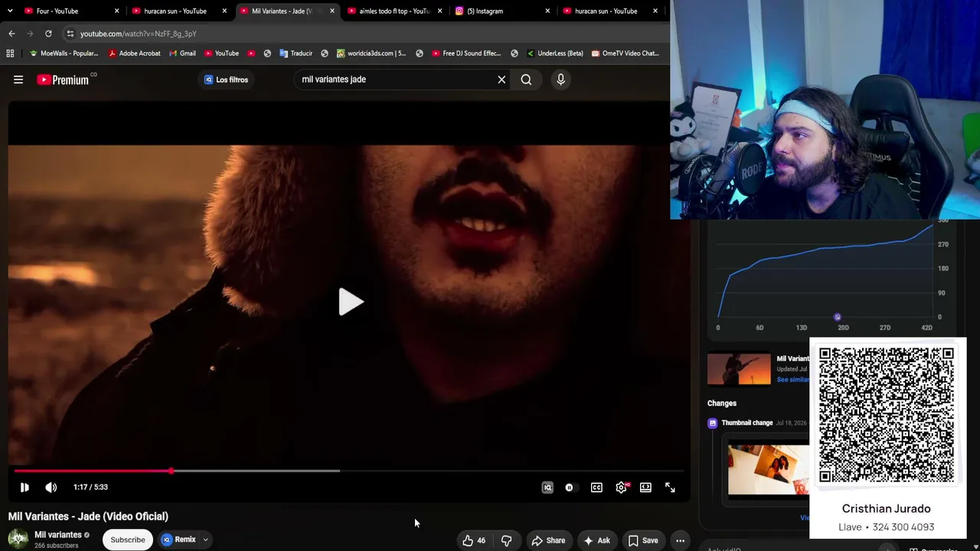
Task: Open the Free DJ Sound Effects bookmark
Action: [x=466, y=54]
